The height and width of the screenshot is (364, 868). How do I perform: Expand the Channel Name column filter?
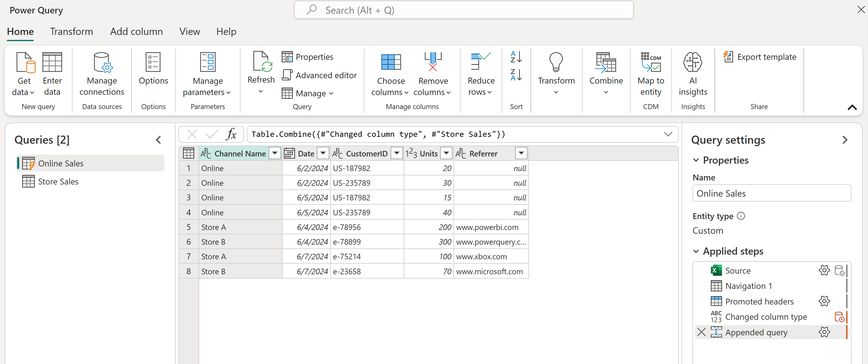pyautogui.click(x=275, y=153)
